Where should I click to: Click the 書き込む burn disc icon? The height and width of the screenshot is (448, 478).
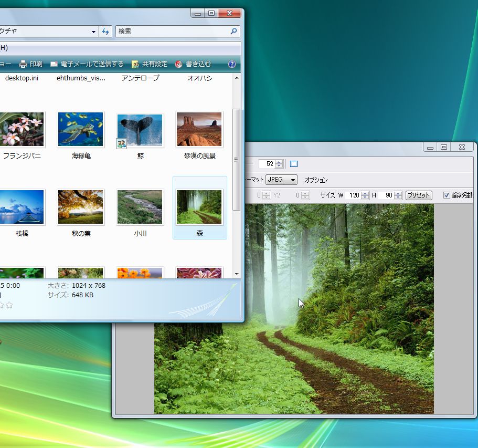[178, 64]
